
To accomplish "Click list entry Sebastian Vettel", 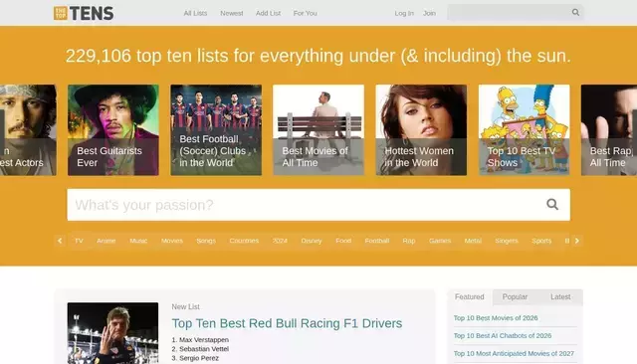I will (204, 349).
